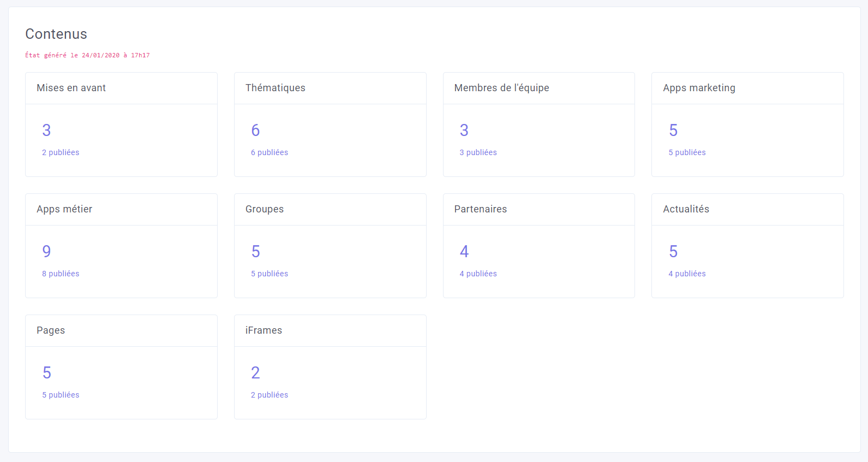This screenshot has height=462, width=868.
Task: Open the Pages card title
Action: coord(51,330)
